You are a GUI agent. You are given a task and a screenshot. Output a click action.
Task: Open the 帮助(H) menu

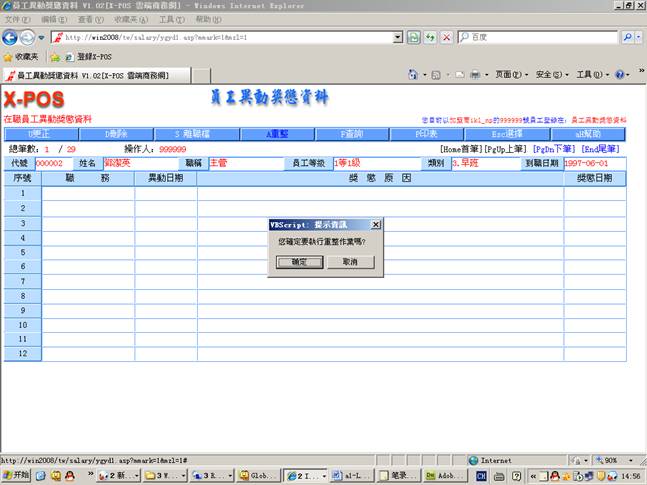tap(209, 19)
